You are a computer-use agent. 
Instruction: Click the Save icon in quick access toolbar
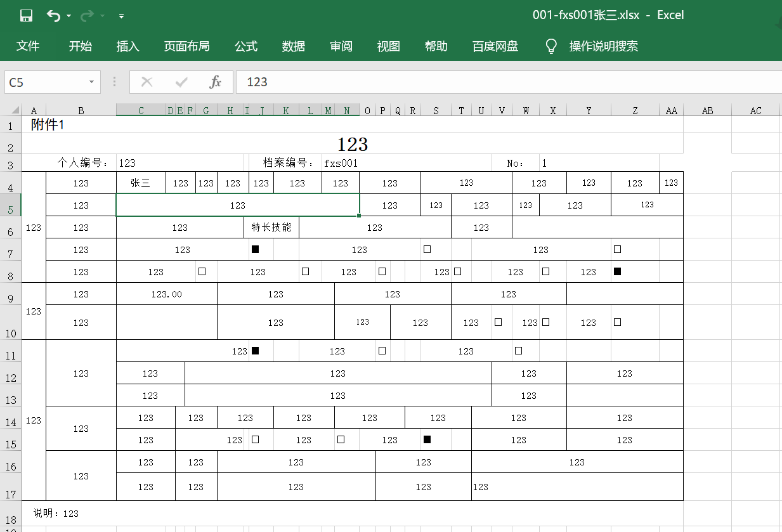(x=26, y=16)
